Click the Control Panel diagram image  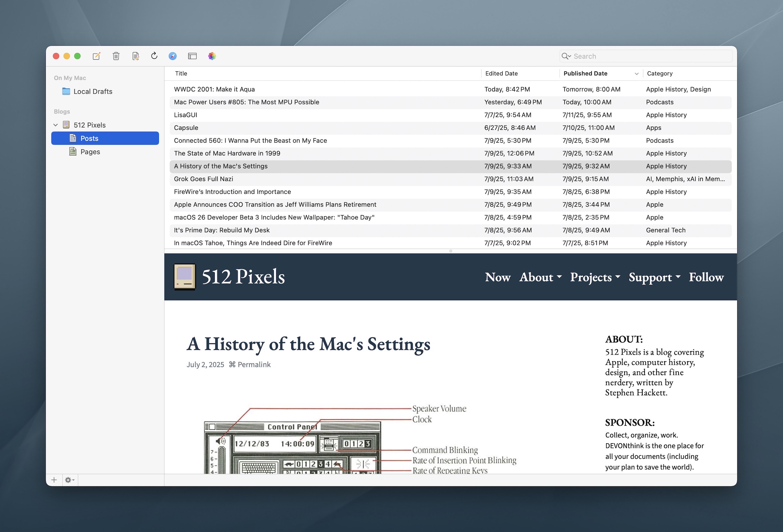(360, 439)
